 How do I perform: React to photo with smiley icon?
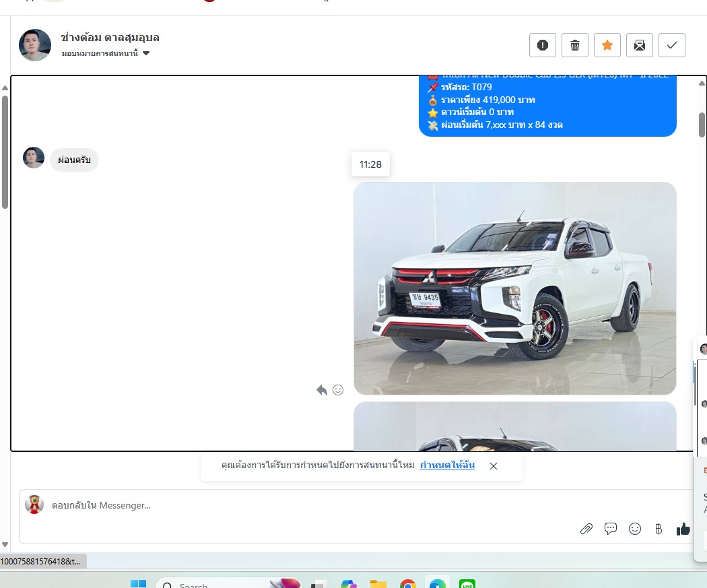pos(338,390)
